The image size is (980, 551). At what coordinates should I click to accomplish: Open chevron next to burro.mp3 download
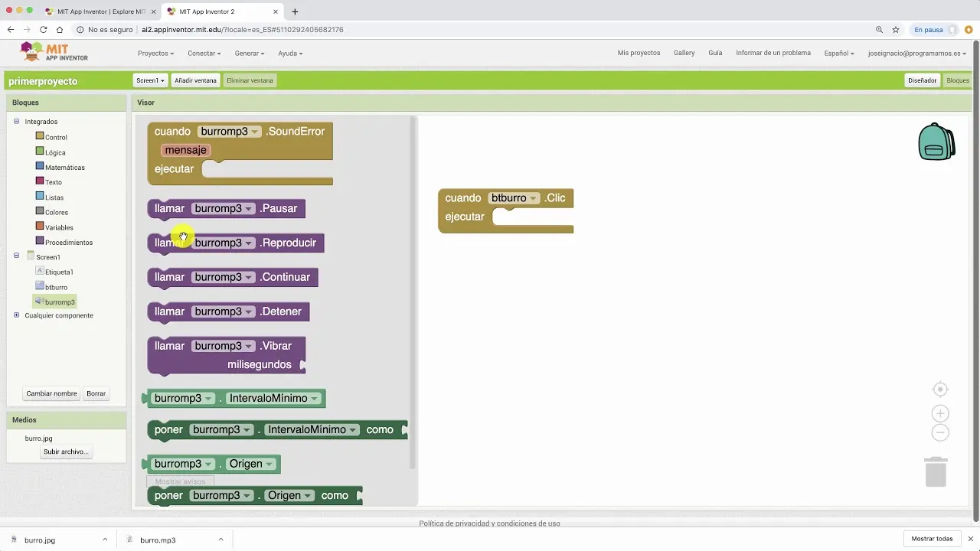(220, 540)
